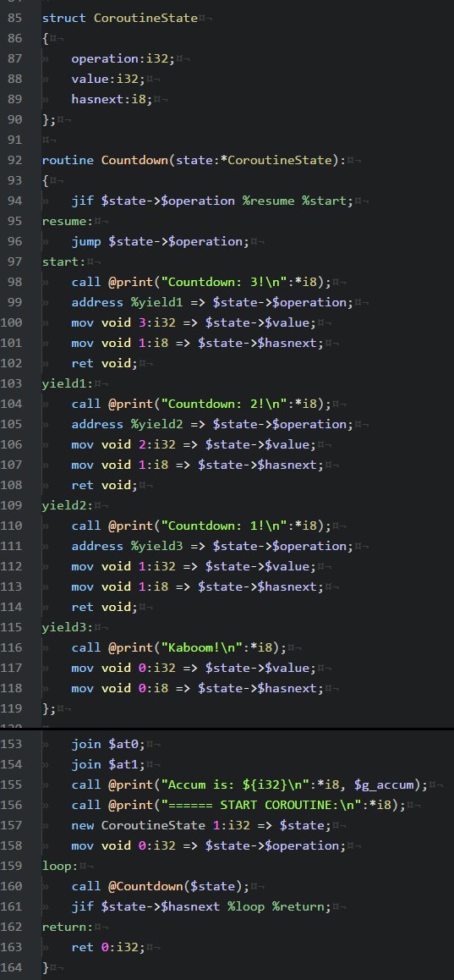Click the 'mov void 2:i32 => $state->$value;' line
Viewport: 454px width, 980px height.
(x=194, y=444)
